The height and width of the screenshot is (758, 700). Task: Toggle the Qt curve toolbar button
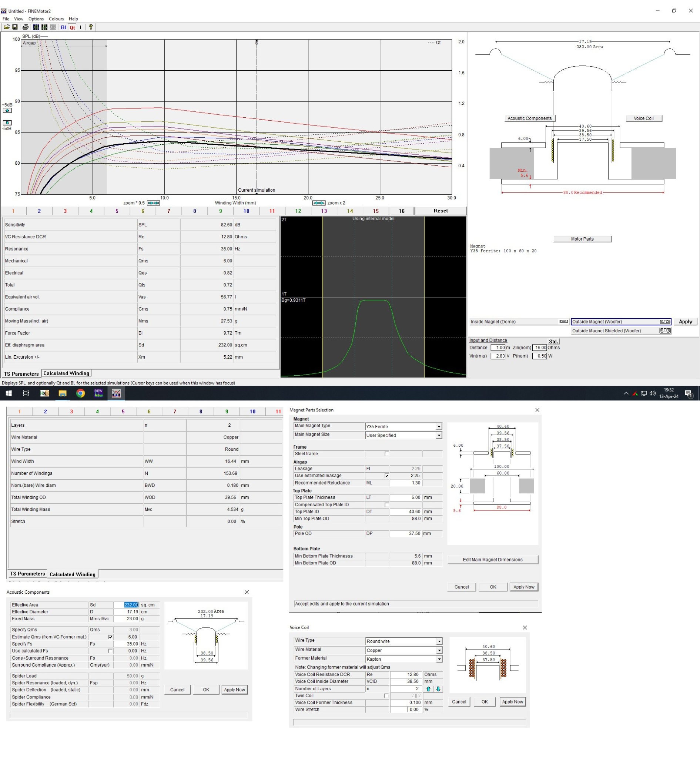pos(72,27)
